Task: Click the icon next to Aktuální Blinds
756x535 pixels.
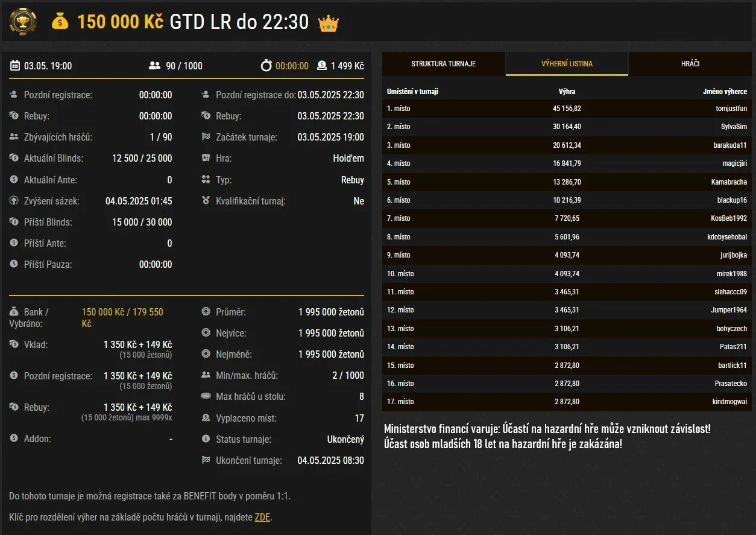Action: 13,158
